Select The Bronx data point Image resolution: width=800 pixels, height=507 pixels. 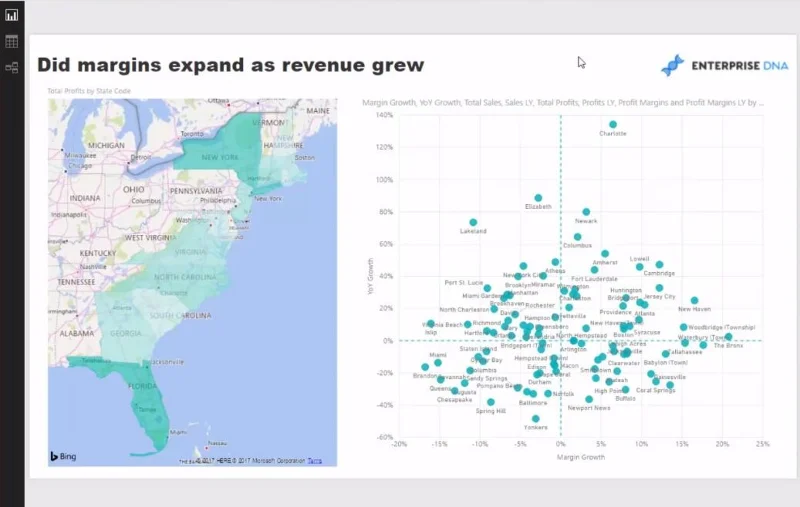(729, 337)
